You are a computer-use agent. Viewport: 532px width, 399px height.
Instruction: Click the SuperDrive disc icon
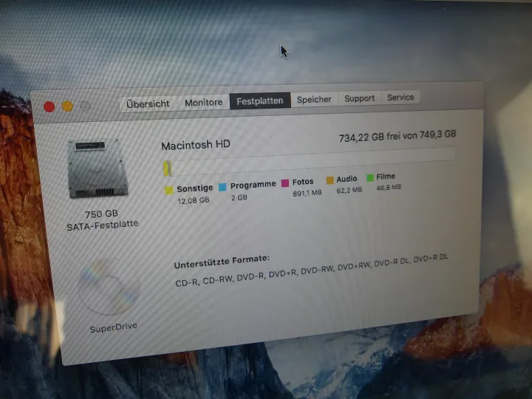[109, 287]
